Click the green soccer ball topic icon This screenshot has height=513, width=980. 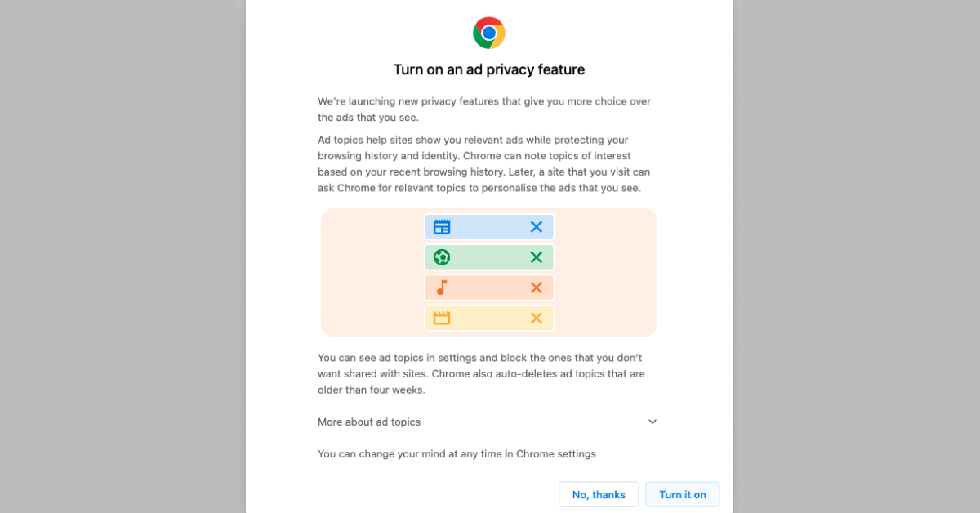(442, 257)
